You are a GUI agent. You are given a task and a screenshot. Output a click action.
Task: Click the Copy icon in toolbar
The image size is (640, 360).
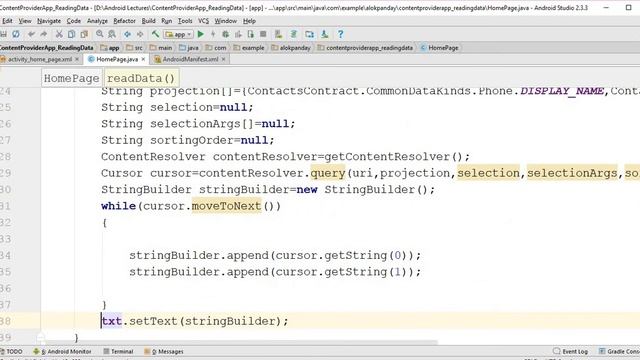pos(71,34)
